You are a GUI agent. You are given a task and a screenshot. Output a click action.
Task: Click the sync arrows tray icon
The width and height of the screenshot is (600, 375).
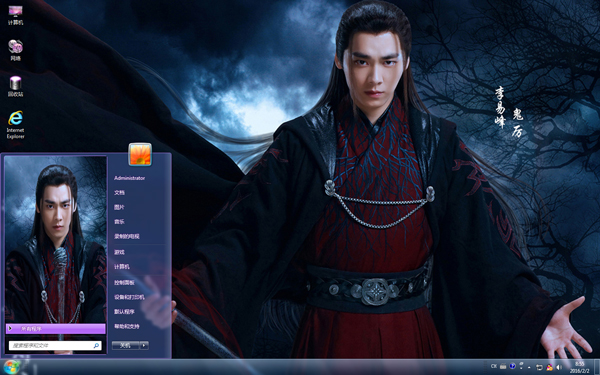click(x=539, y=367)
